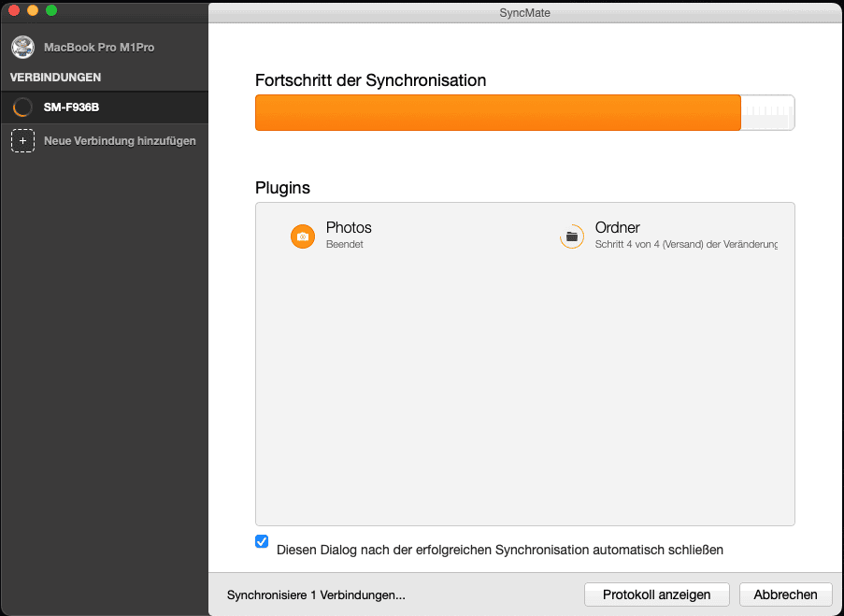Close the SyncMate window with red button
Image resolution: width=844 pixels, height=616 pixels.
pos(14,10)
